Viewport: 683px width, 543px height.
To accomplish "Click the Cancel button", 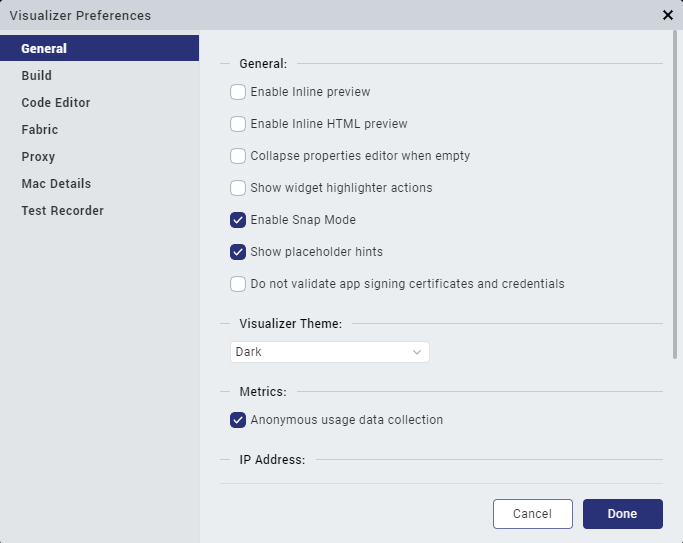I will click(533, 514).
